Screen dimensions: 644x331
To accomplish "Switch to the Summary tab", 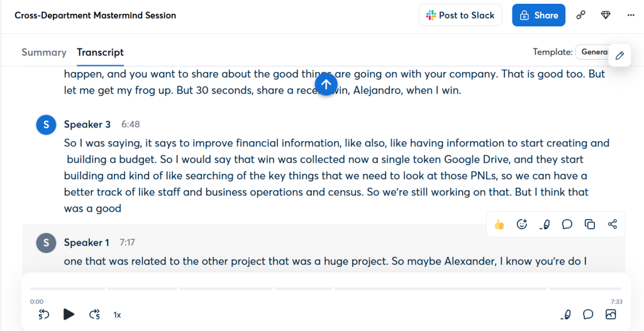I will 43,52.
